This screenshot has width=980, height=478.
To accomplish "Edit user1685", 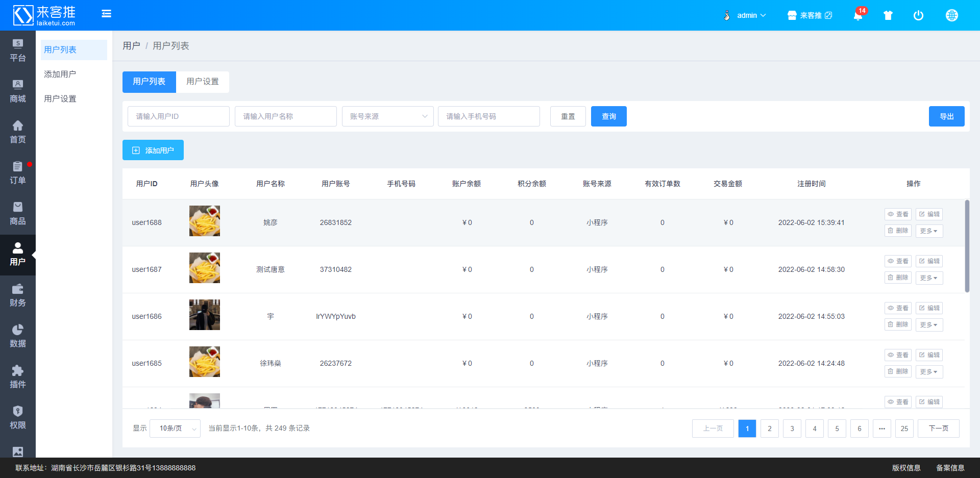I will click(x=929, y=355).
